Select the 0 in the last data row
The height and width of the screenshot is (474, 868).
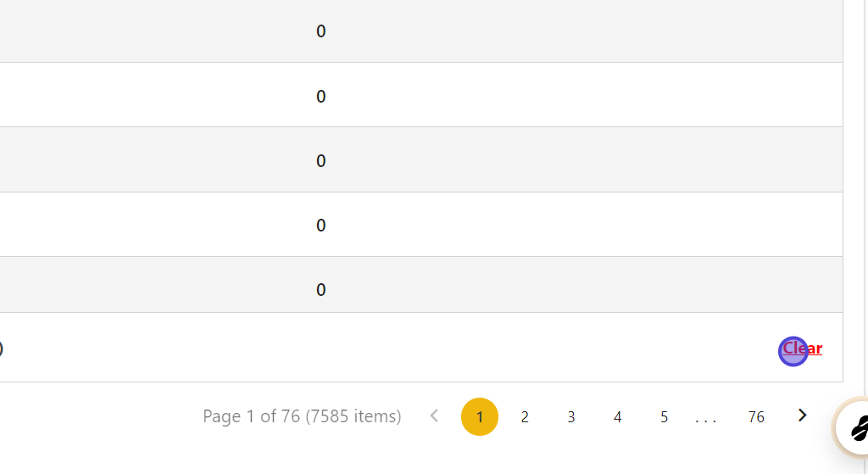click(x=321, y=290)
